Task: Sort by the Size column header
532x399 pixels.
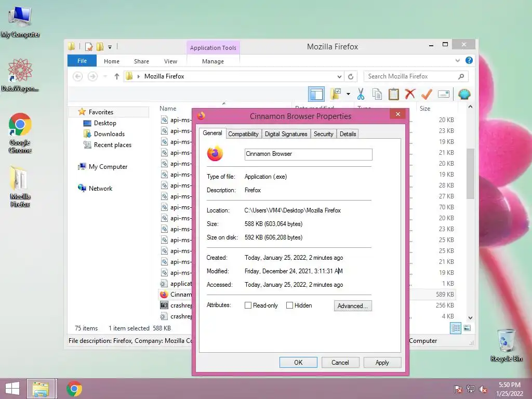Action: pyautogui.click(x=425, y=109)
